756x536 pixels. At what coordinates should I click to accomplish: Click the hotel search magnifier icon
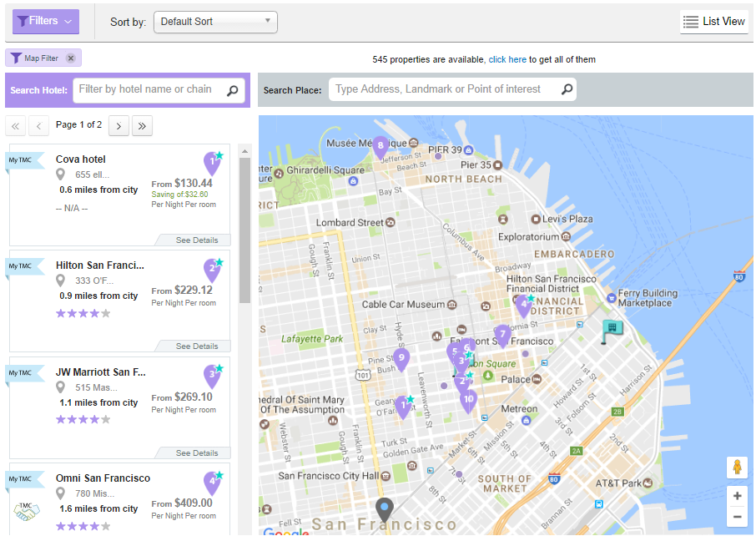tap(233, 90)
